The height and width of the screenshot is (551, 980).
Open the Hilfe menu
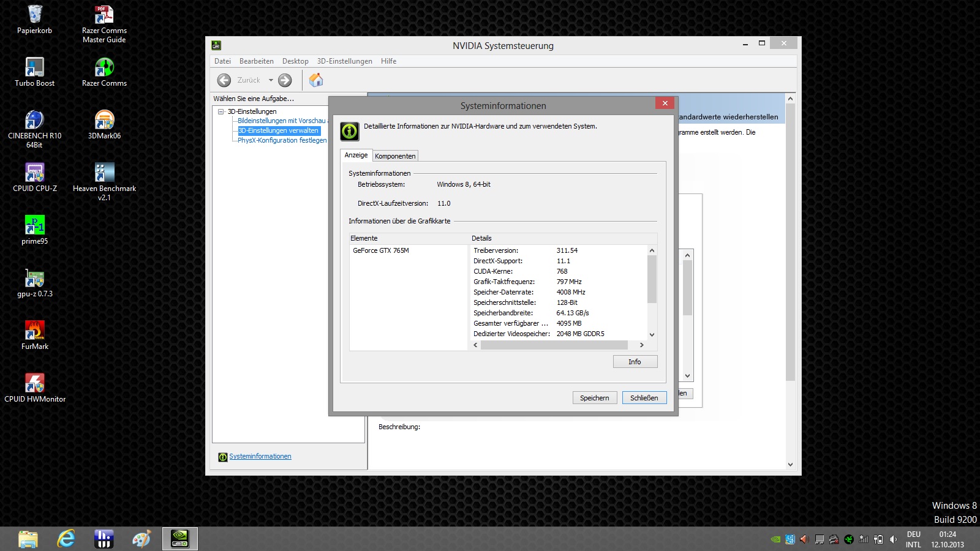[x=388, y=61]
